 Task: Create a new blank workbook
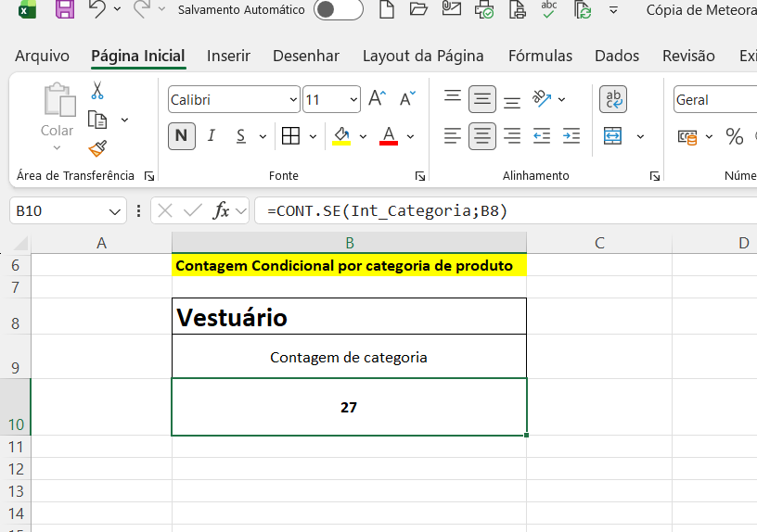tap(387, 9)
